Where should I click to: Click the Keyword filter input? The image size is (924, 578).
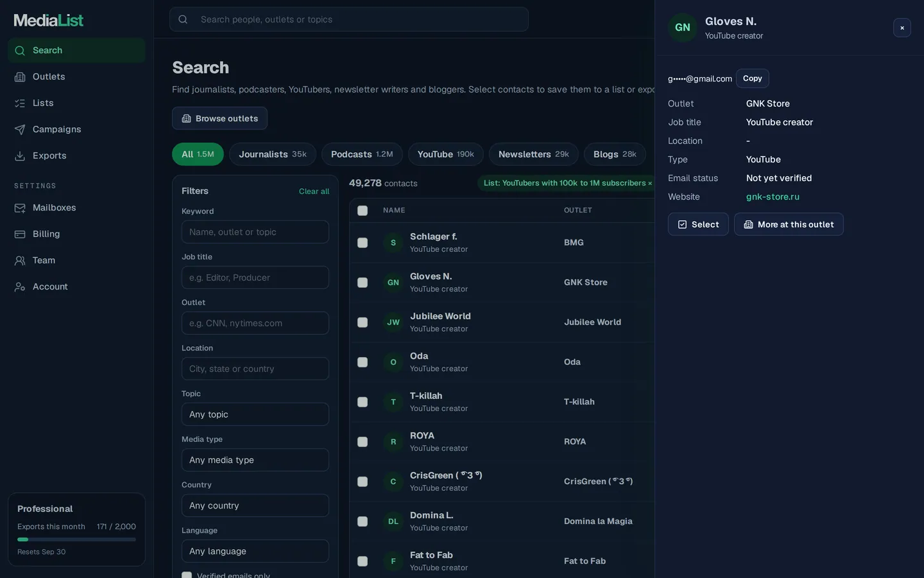(x=255, y=232)
